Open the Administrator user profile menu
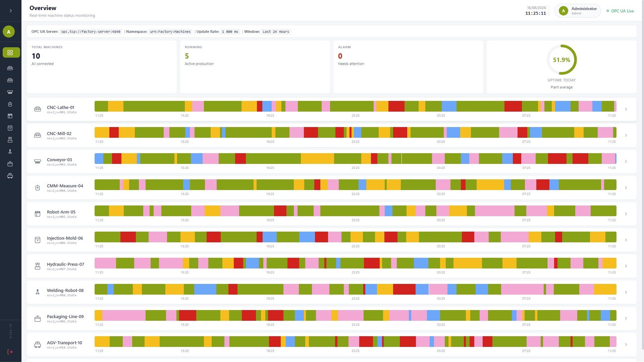Screen dimensions: 644x362 point(578,11)
